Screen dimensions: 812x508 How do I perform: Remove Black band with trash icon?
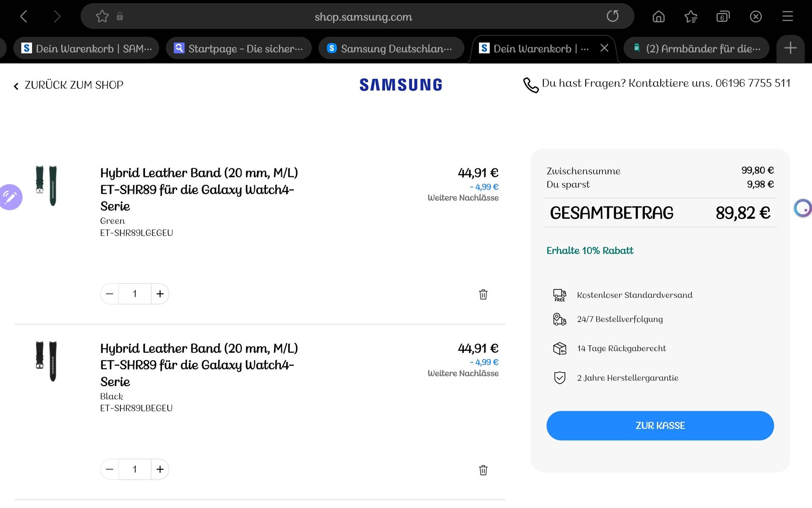coord(483,470)
